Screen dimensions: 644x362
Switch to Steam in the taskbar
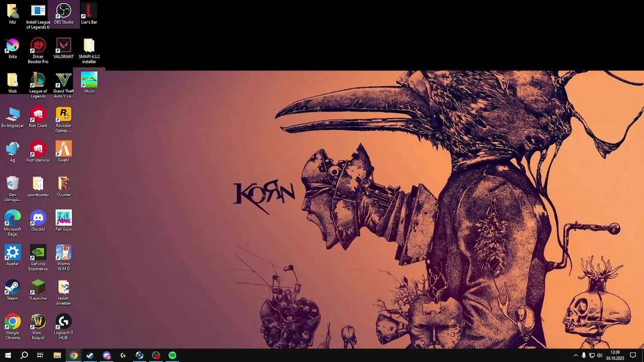coord(90,355)
